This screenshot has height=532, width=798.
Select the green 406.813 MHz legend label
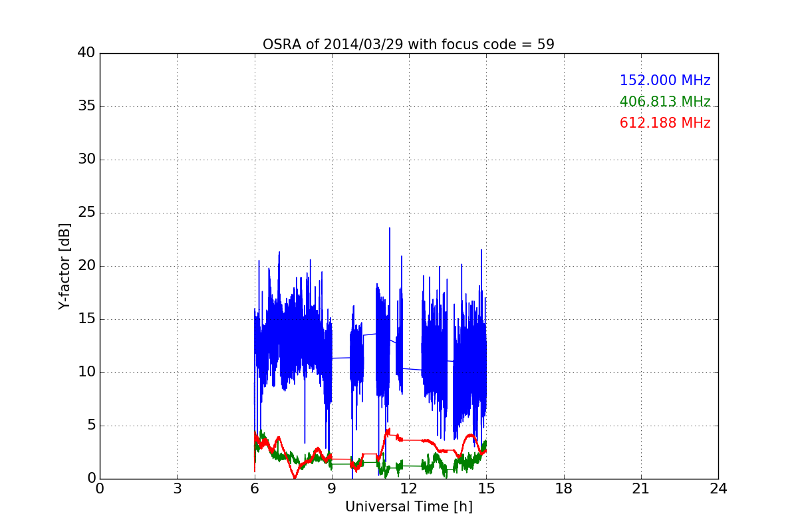(x=665, y=102)
